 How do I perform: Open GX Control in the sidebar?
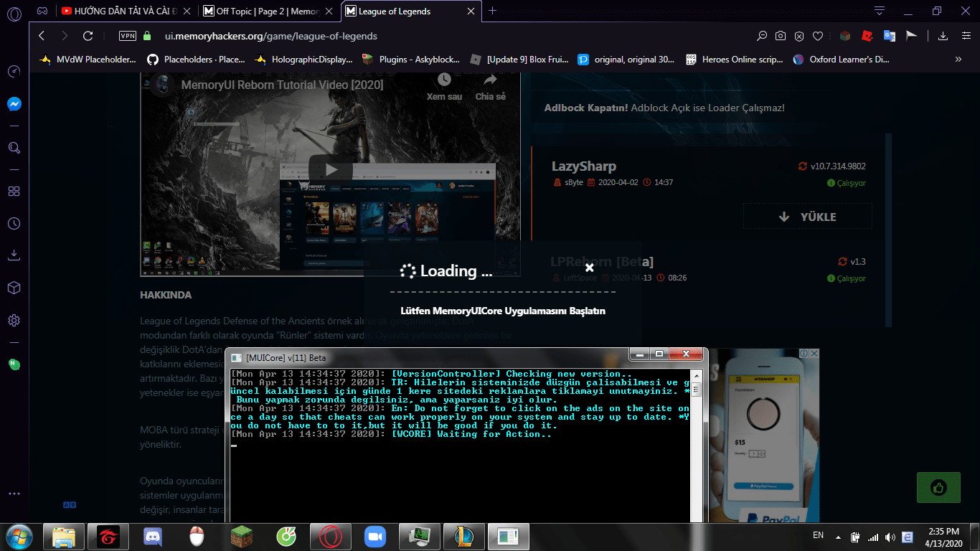[x=14, y=72]
